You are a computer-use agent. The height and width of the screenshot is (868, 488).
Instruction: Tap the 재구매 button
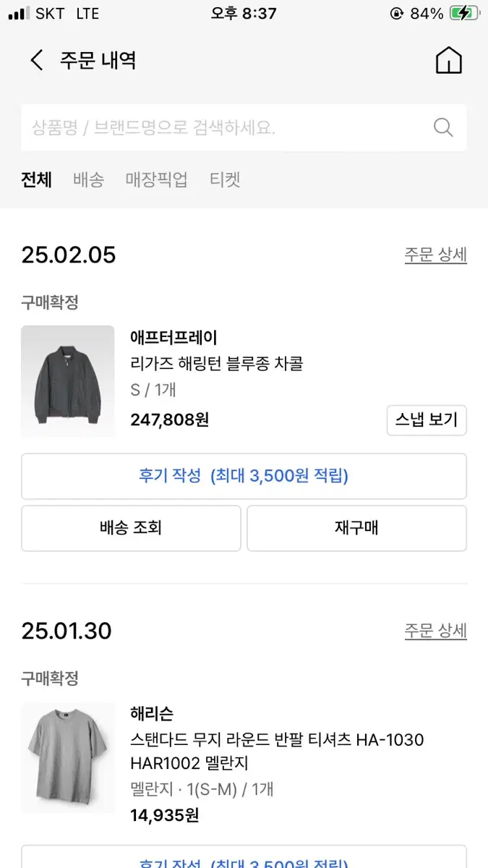[x=356, y=528]
